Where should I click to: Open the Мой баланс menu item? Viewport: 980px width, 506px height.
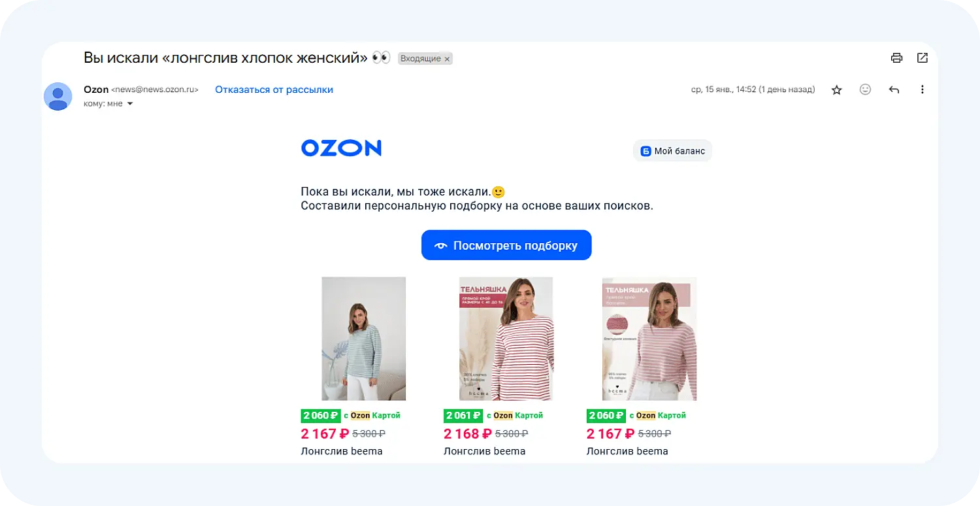click(x=672, y=150)
